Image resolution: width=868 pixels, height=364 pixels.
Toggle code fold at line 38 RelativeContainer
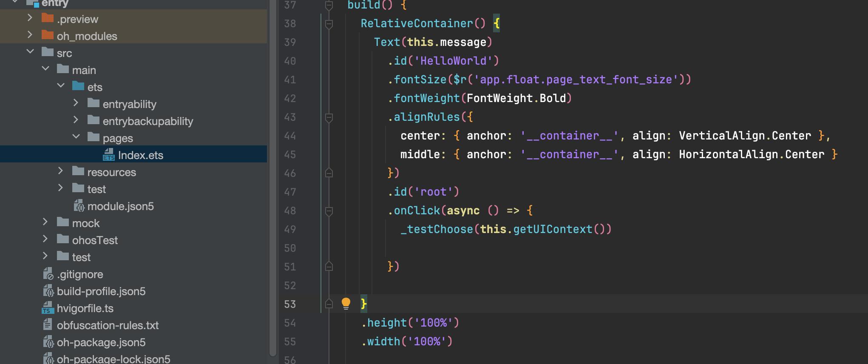pyautogui.click(x=329, y=24)
